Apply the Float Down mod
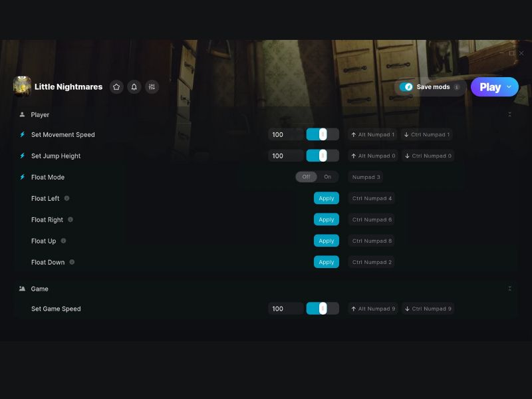 click(327, 262)
